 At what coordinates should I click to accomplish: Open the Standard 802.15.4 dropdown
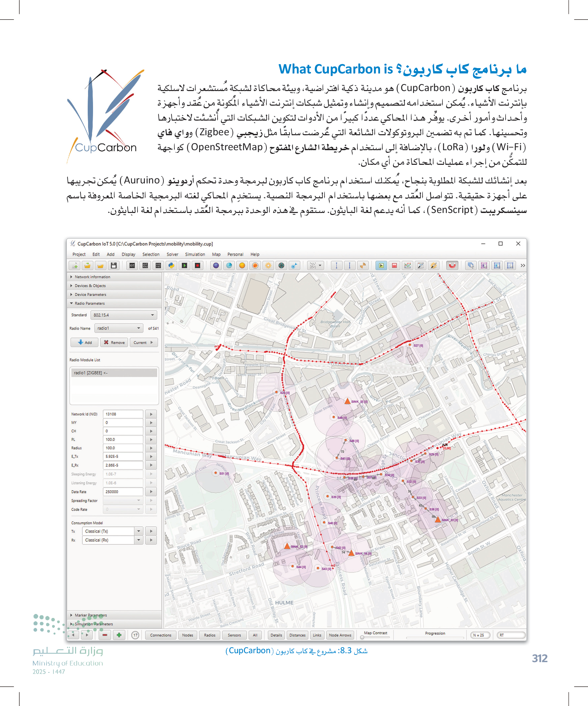(x=124, y=315)
